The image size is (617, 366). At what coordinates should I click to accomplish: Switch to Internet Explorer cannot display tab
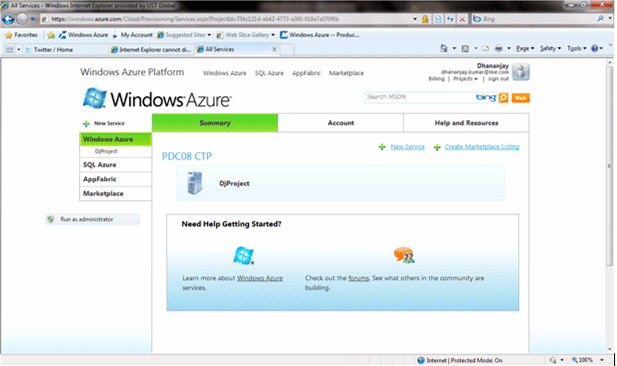151,49
